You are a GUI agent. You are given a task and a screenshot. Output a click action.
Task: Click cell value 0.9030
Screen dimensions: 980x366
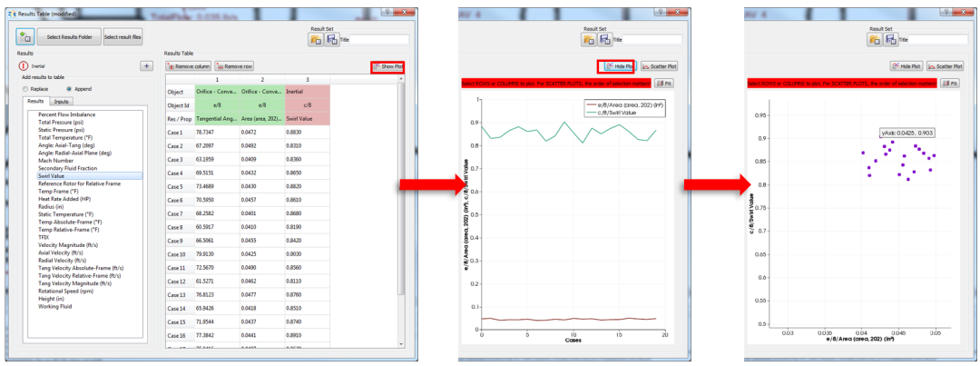pyautogui.click(x=307, y=254)
